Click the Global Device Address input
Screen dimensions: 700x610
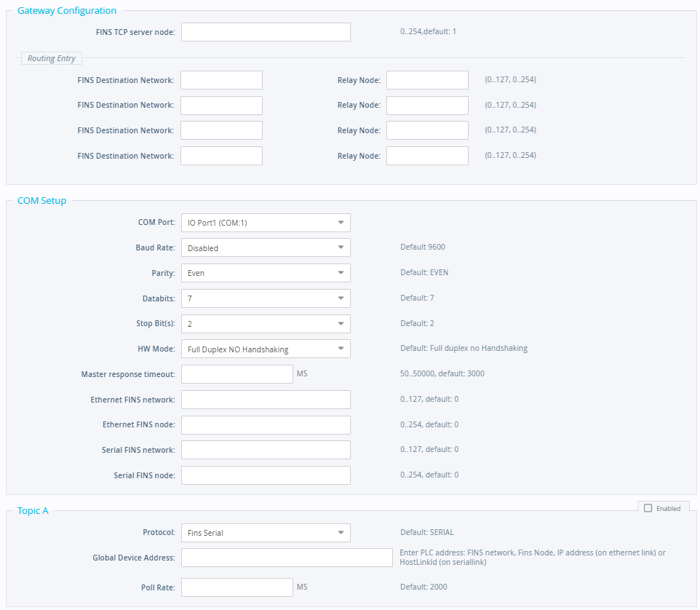(287, 557)
